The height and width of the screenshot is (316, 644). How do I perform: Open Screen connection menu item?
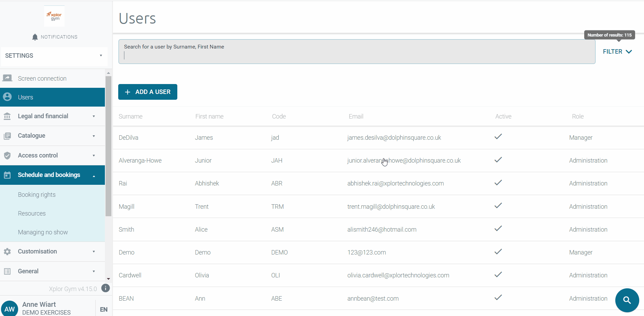(52, 78)
